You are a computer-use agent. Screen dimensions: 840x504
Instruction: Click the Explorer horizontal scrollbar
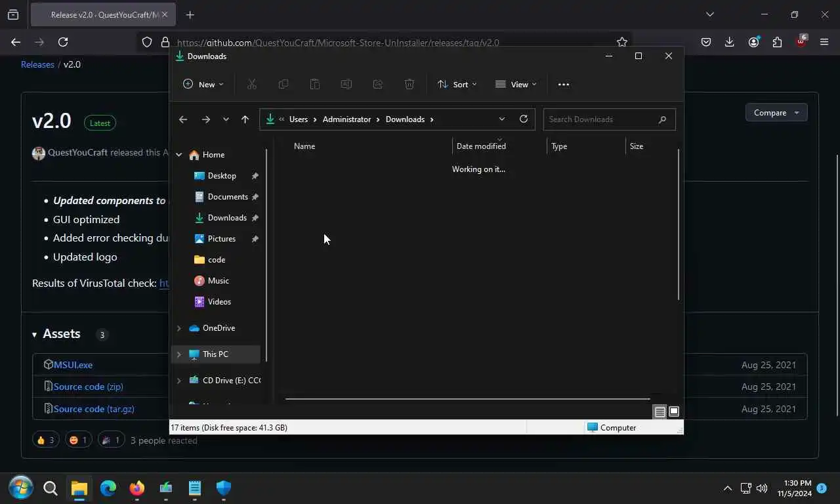point(467,398)
